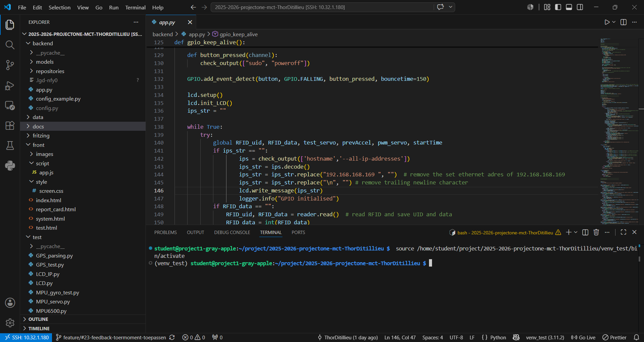
Task: Open the Run and Debug view
Action: (x=10, y=85)
